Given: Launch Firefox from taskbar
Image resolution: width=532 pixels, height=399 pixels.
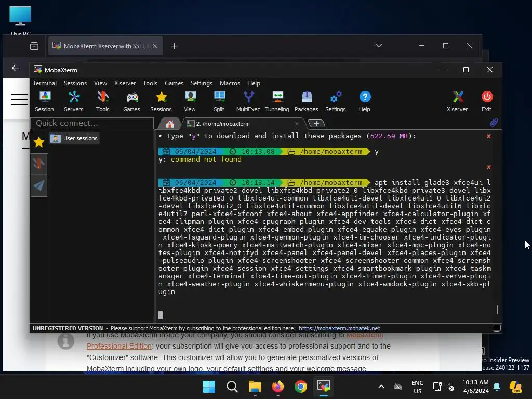Looking at the screenshot, I should click(x=278, y=387).
